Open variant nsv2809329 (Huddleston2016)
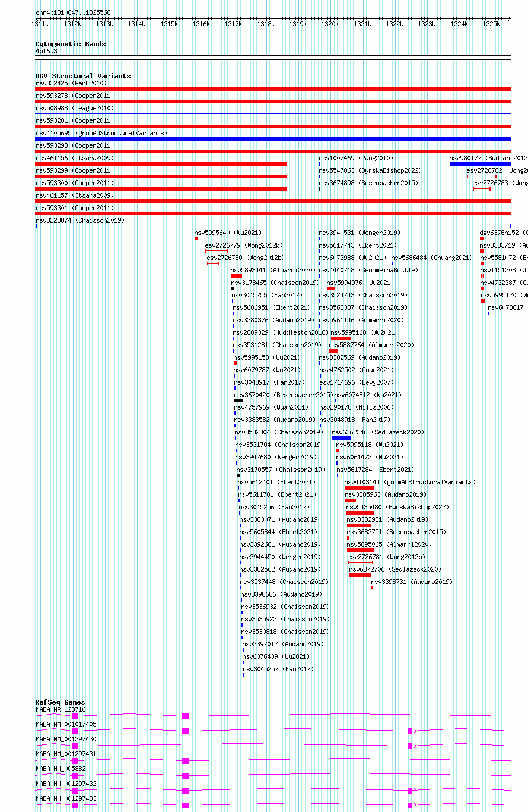528x812 pixels. pyautogui.click(x=280, y=332)
